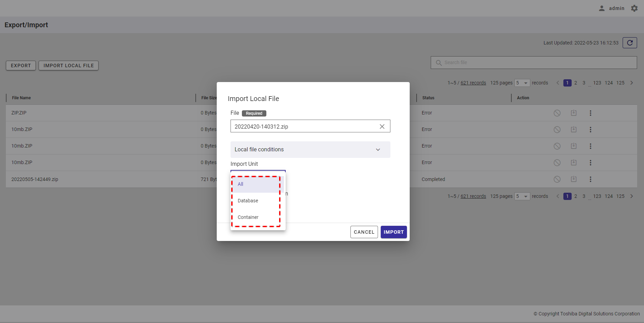Clear the selected file with X icon

(382, 127)
